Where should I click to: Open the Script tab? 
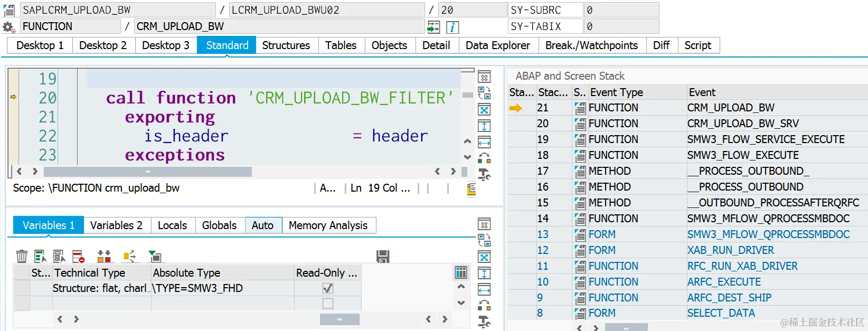pyautogui.click(x=698, y=45)
